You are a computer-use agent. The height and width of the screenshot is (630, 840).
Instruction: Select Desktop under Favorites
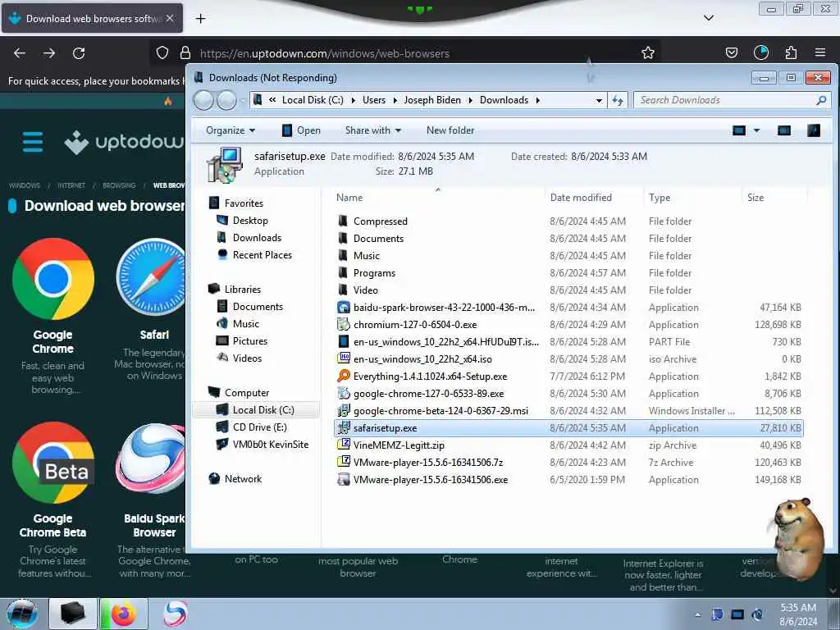pyautogui.click(x=250, y=221)
